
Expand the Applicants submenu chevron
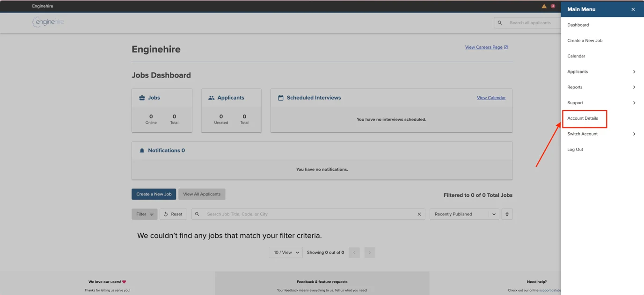click(634, 72)
